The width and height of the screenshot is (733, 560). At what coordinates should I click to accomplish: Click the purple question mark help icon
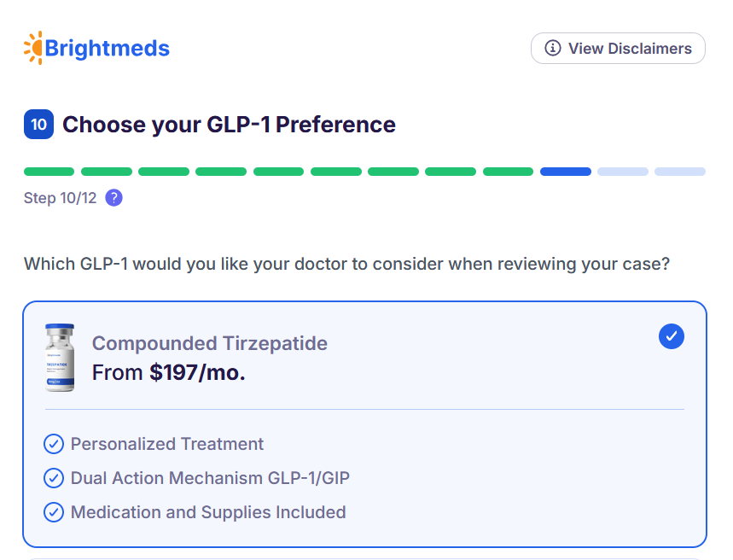click(x=113, y=198)
